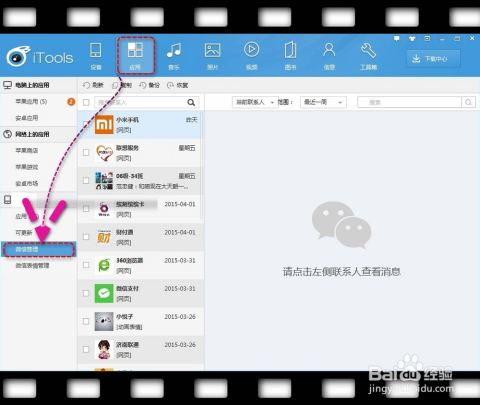Viewport: 480px width, 405px height.
Task: Click the 刷新 refresh toolbar button
Action: [x=93, y=85]
